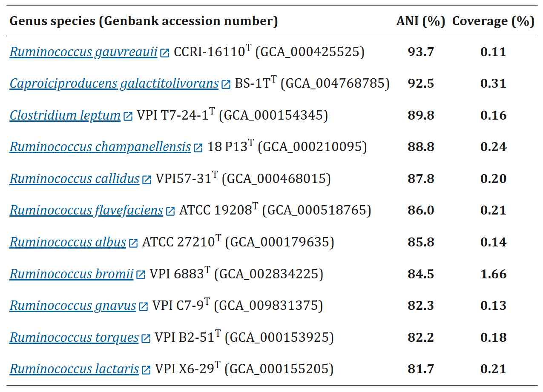Click external-link icon next to Ruminococcus flavefaciens
Screen dimensions: 543x392
tap(170, 212)
